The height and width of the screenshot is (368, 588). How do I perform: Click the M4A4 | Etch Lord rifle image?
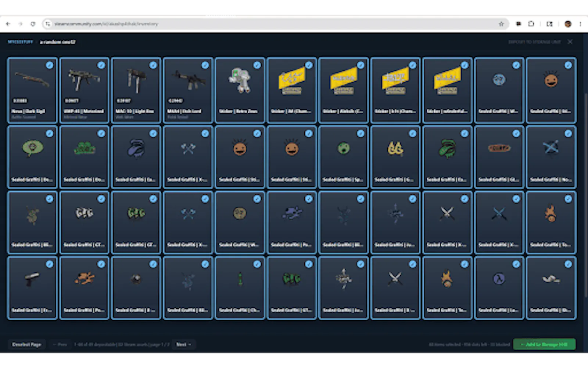tap(188, 80)
